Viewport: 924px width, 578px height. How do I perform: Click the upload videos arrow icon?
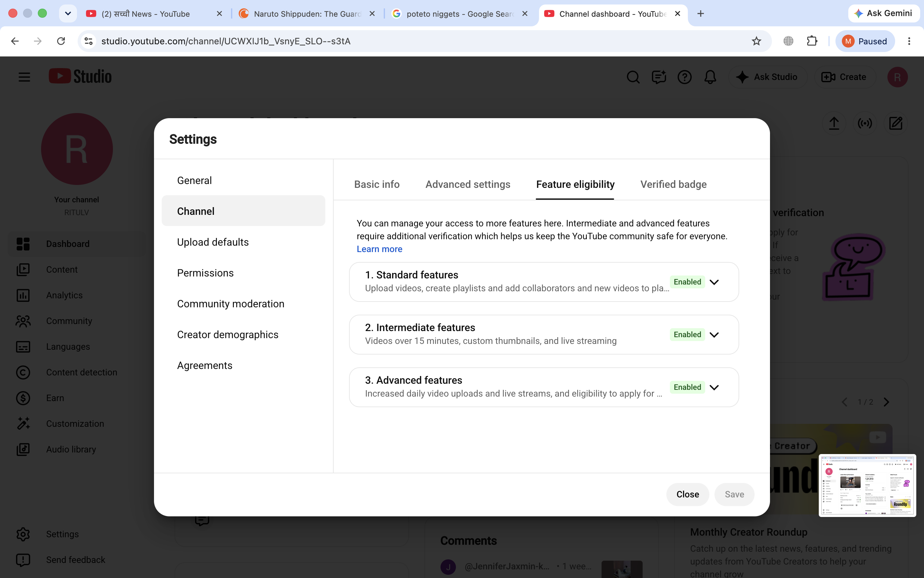(834, 124)
